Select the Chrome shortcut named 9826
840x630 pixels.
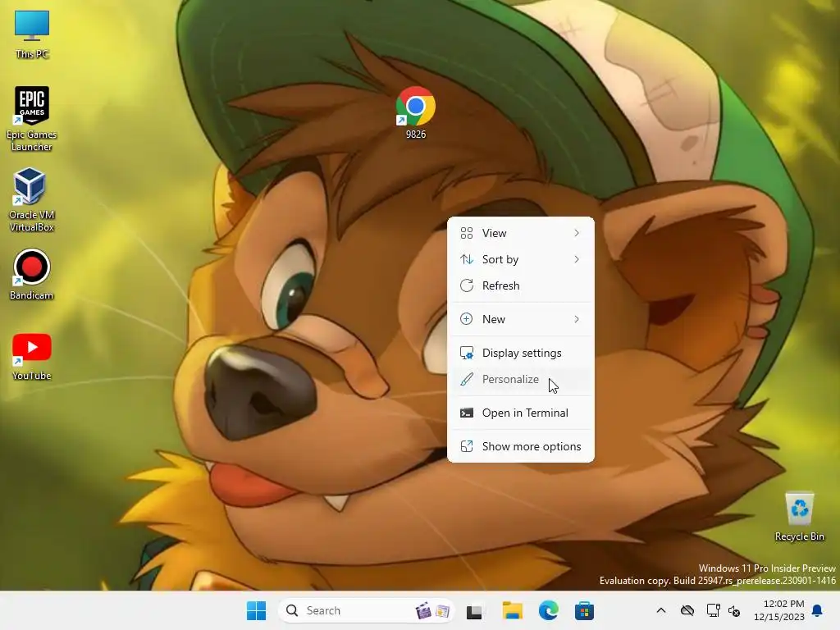pos(416,112)
